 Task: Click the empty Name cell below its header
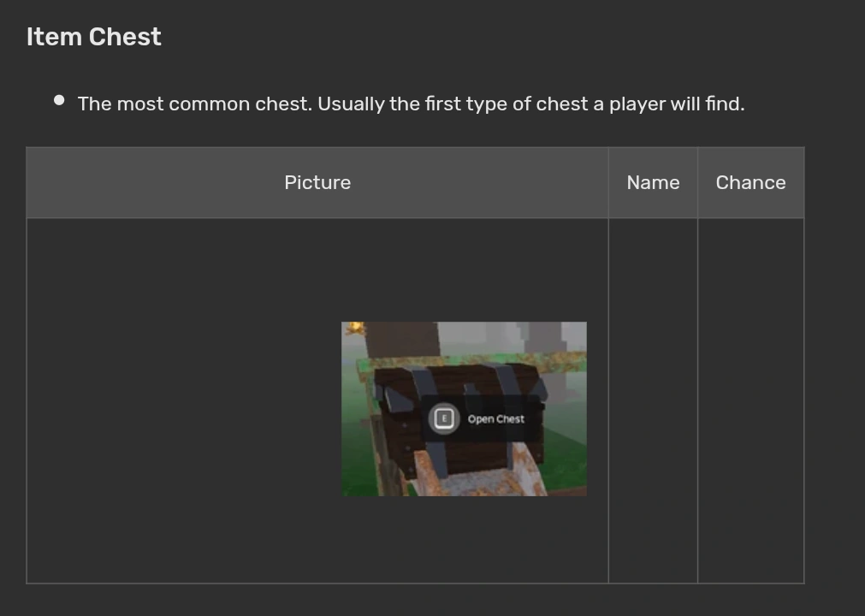pos(653,400)
